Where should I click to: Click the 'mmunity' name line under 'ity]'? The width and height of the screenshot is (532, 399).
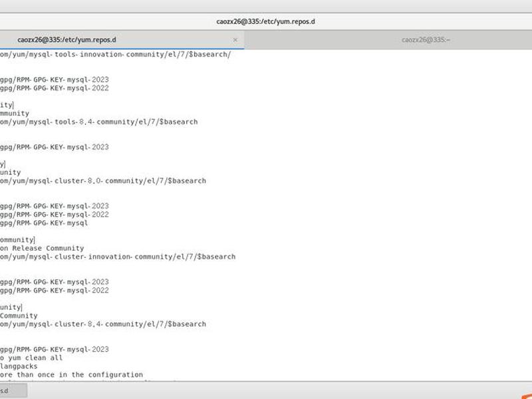pyautogui.click(x=15, y=113)
